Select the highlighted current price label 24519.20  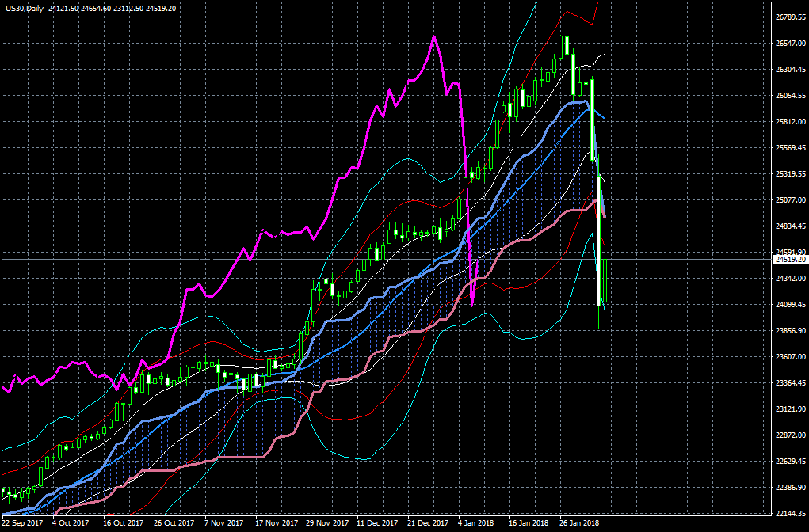790,259
